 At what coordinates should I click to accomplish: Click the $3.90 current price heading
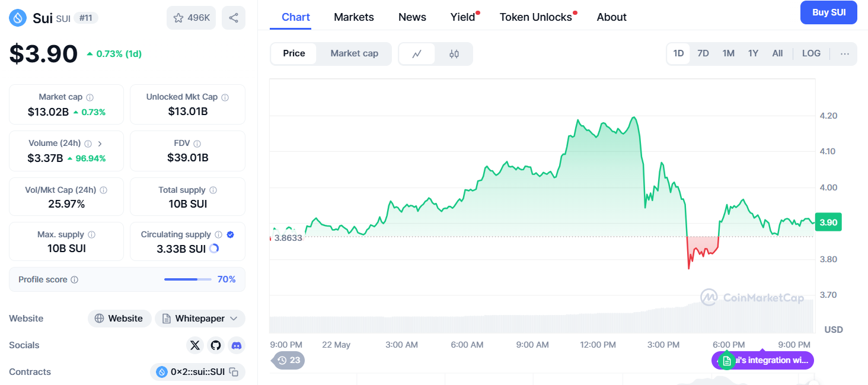pos(43,54)
